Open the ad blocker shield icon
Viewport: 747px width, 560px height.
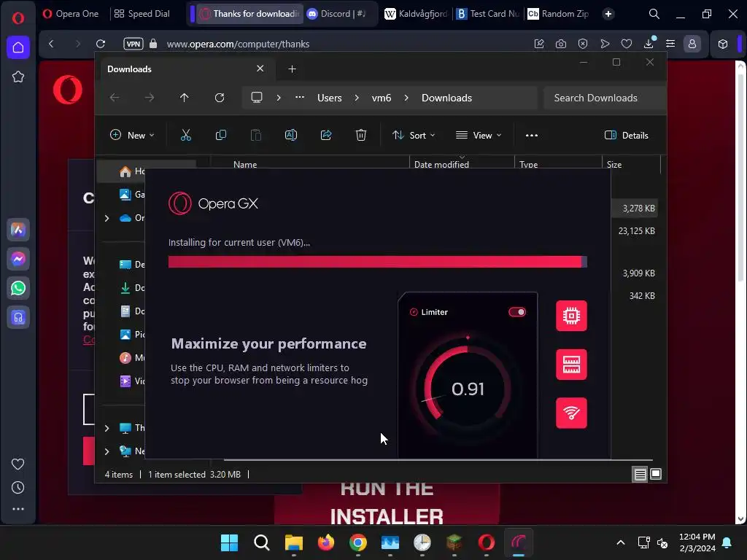(583, 44)
